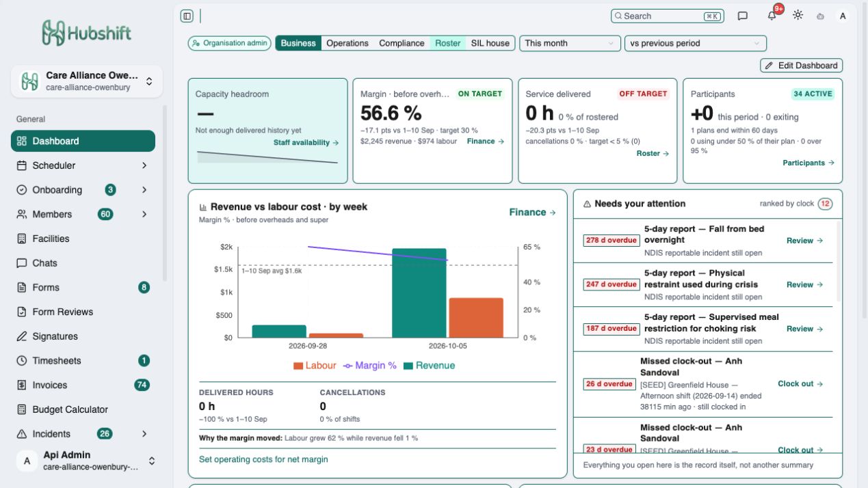868x488 pixels.
Task: Clock out Anh Sandoval 26 d overdue
Action: [800, 384]
